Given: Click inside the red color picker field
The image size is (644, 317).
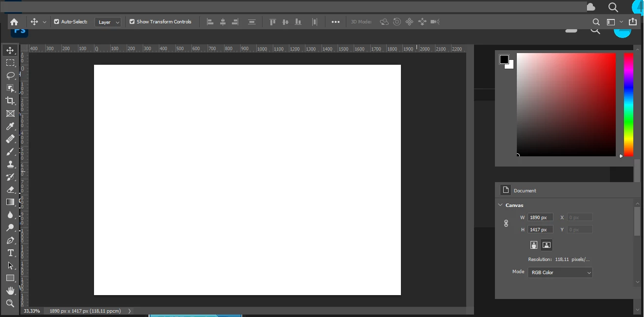Looking at the screenshot, I should click(x=566, y=105).
